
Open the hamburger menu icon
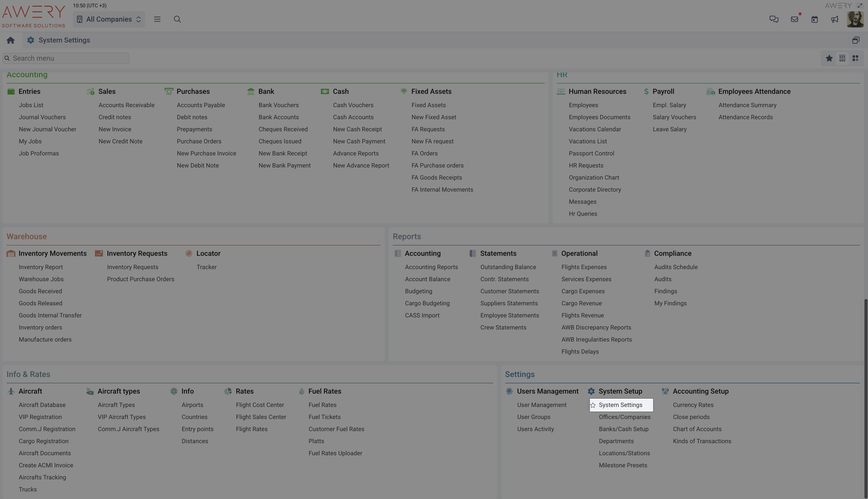point(157,19)
